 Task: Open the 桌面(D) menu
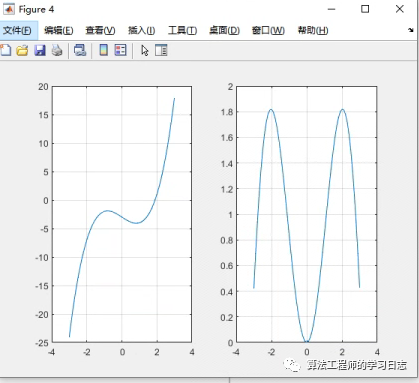pyautogui.click(x=224, y=30)
